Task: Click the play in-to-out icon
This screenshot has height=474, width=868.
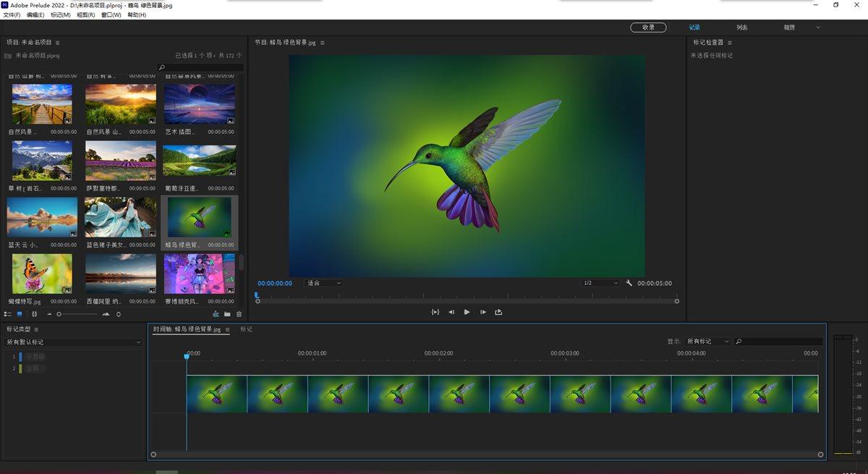Action: pyautogui.click(x=435, y=312)
